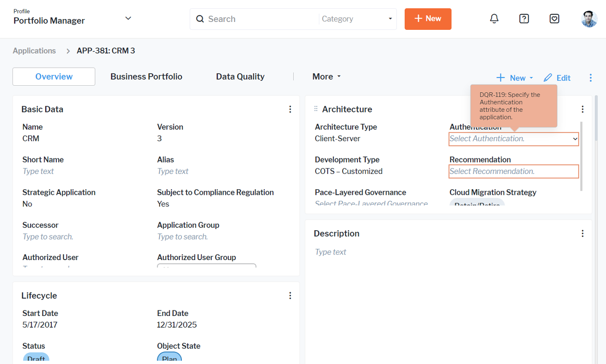
Task: Go to Applications breadcrumb link
Action: pyautogui.click(x=34, y=51)
